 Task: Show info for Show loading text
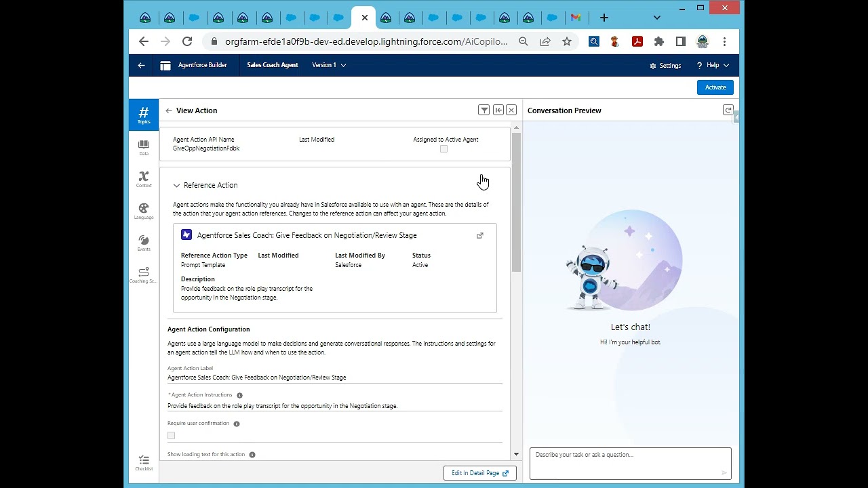click(x=252, y=455)
